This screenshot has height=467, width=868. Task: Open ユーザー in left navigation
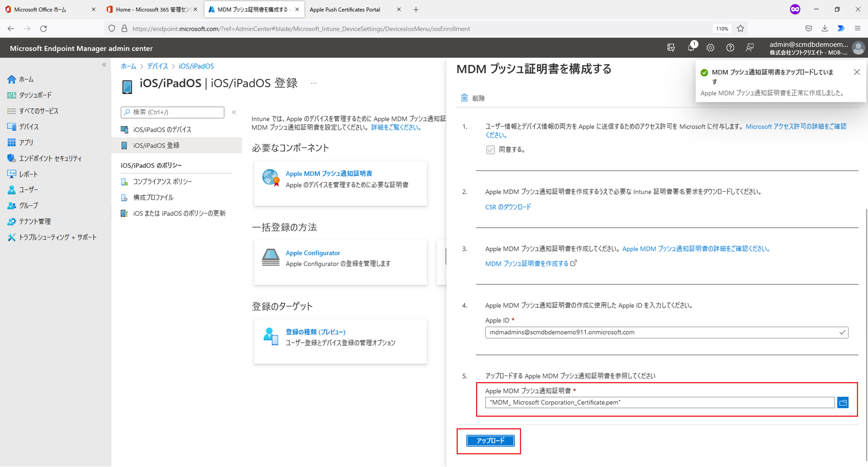coord(23,189)
